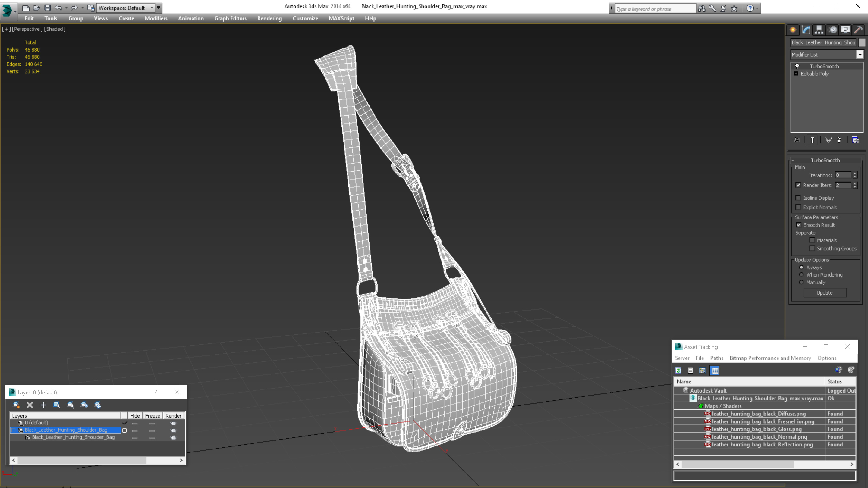Open the Display command panel tab
Viewport: 868px width, 488px height.
coord(845,30)
